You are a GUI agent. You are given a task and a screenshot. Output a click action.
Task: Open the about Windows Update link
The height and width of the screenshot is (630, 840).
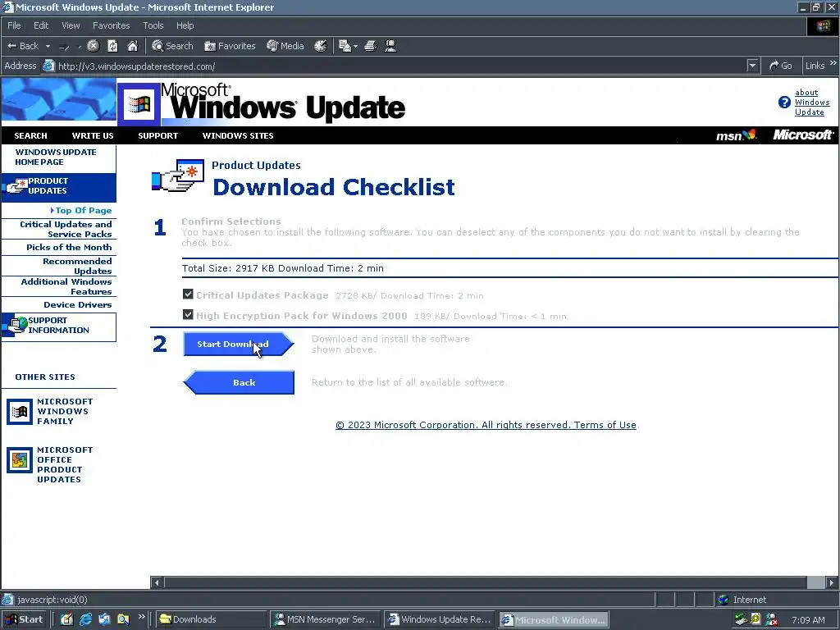[811, 103]
